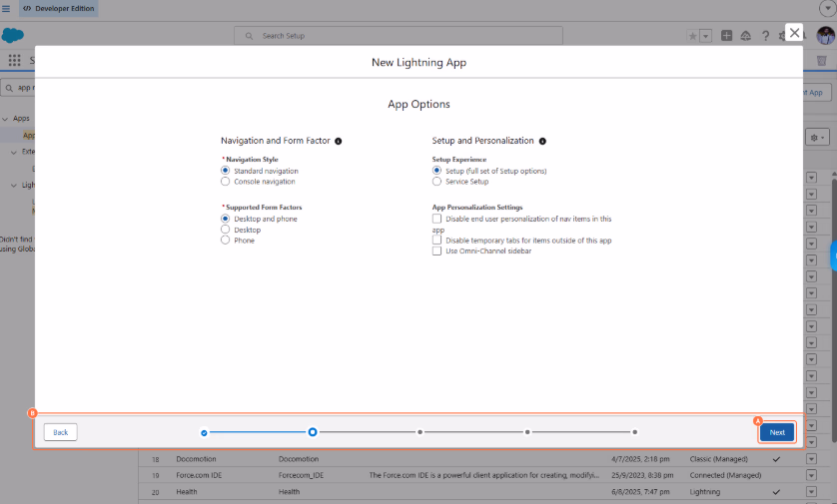
Task: Click the Search Setup field
Action: click(399, 36)
